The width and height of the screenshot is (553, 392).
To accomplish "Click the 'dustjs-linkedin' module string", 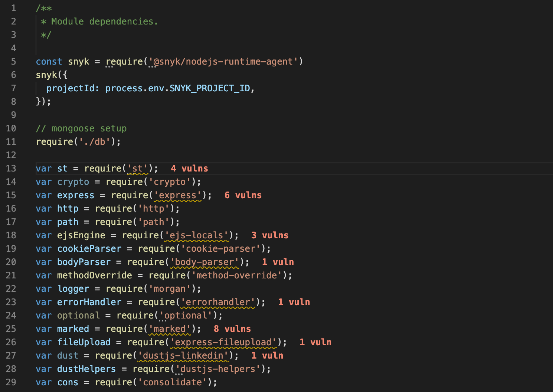I will point(183,356).
